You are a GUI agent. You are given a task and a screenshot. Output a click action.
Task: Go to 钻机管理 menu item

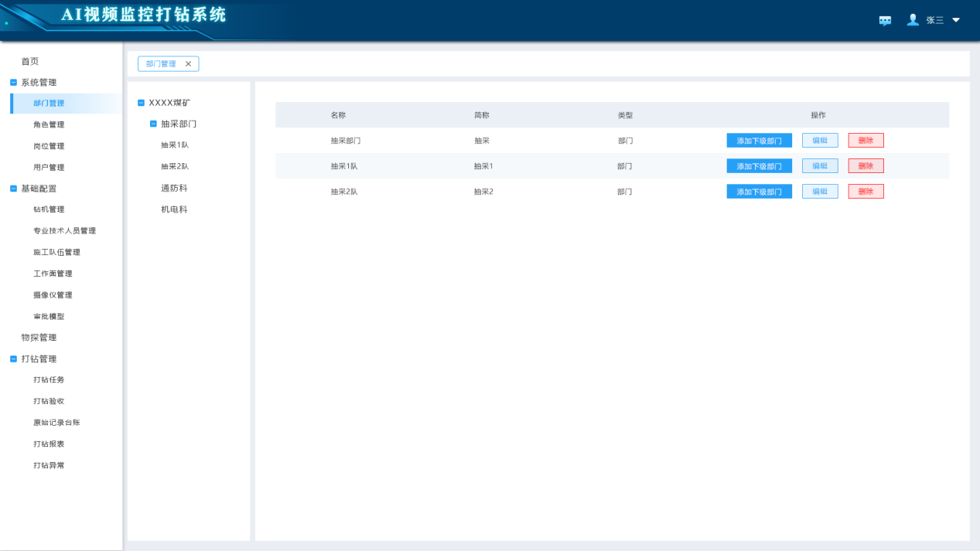click(49, 209)
